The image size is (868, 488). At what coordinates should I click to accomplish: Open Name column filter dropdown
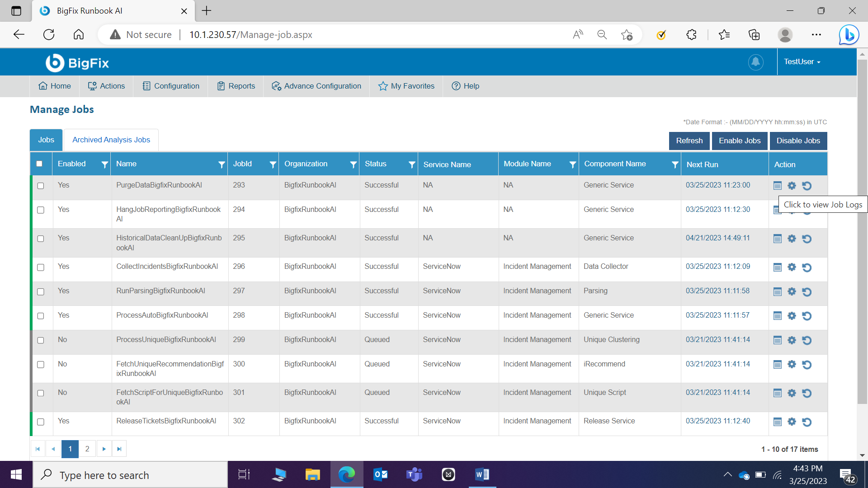pos(222,165)
